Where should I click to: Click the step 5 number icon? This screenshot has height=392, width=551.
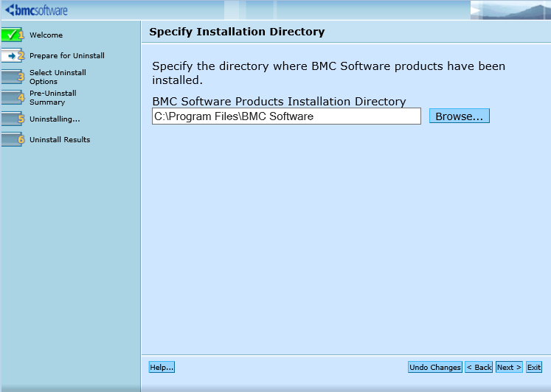point(13,119)
